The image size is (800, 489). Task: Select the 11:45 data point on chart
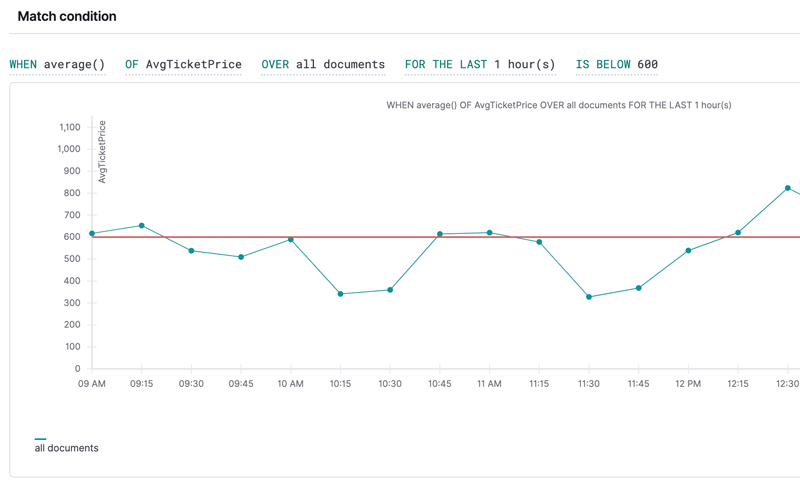coord(639,288)
